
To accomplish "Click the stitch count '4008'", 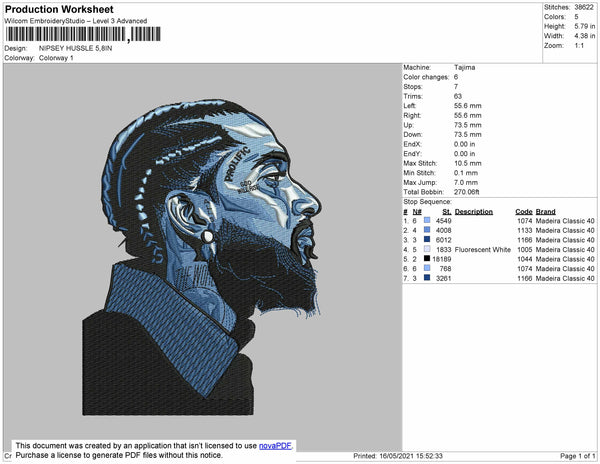I will [x=443, y=230].
